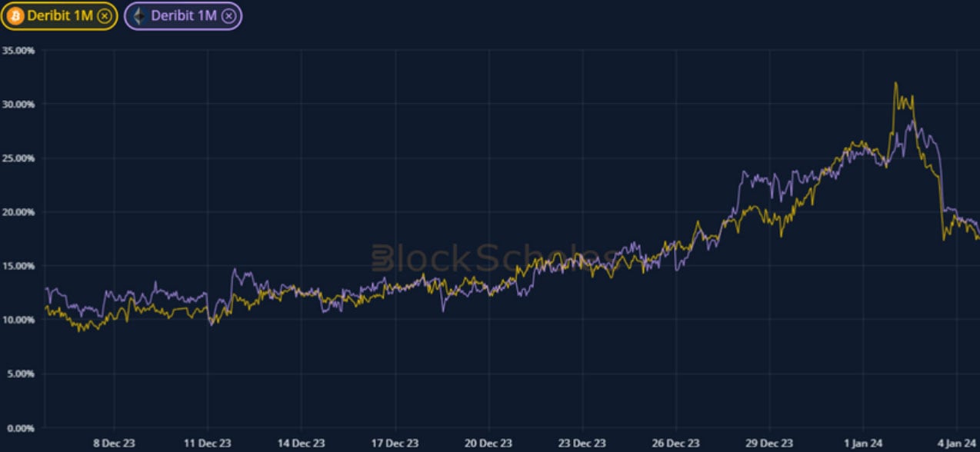Select the yellow Deribit 1M chip label
This screenshot has width=980, height=452.
(60, 15)
